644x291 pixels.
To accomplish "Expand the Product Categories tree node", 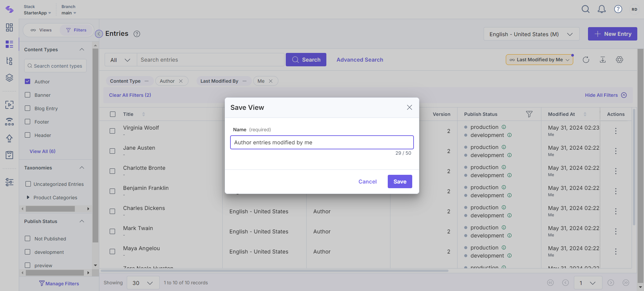I will 28,197.
